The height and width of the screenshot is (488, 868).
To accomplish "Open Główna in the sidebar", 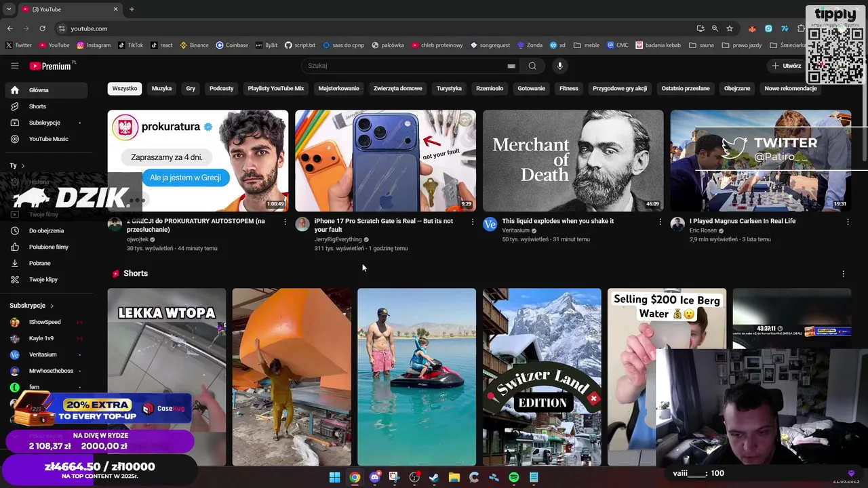I will click(46, 90).
